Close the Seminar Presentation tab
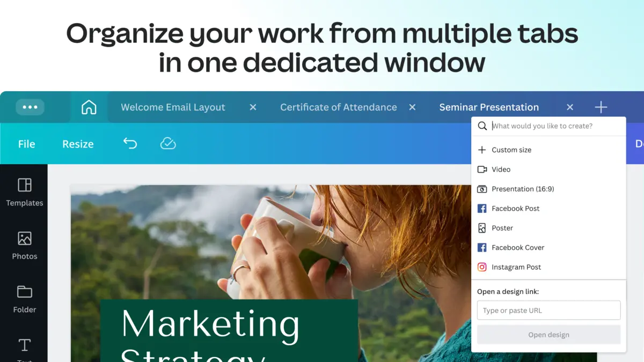Viewport: 644px width, 362px height. (570, 107)
